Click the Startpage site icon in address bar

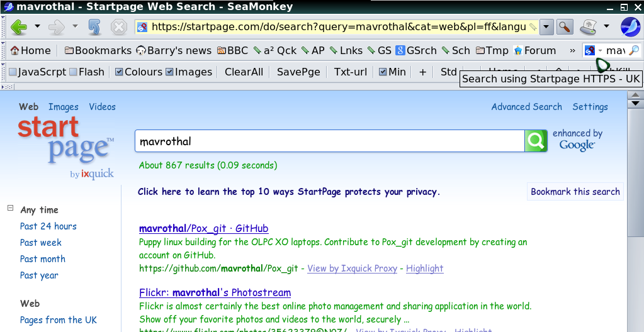[x=142, y=27]
